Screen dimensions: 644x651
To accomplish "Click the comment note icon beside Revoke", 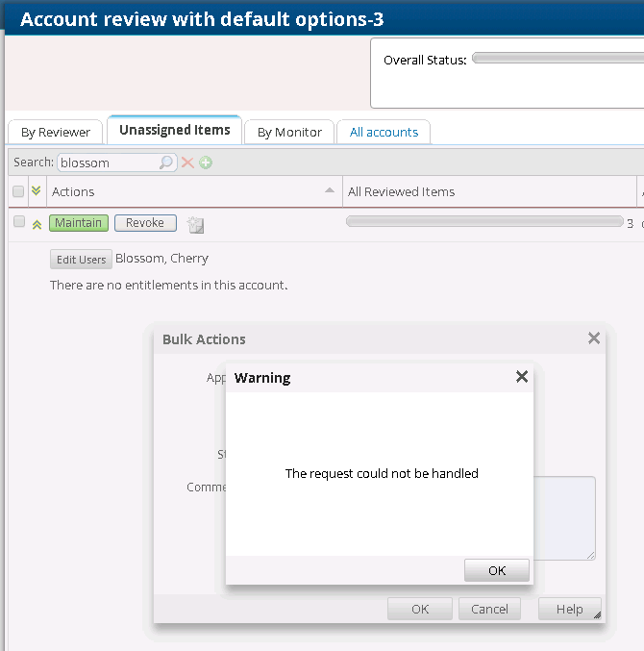I will [195, 225].
